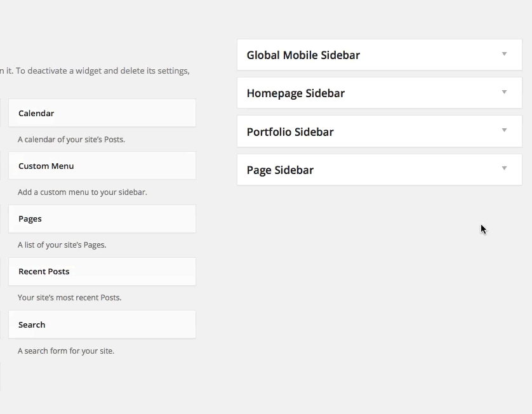Click the Global Mobile Sidebar chevron icon

click(504, 55)
